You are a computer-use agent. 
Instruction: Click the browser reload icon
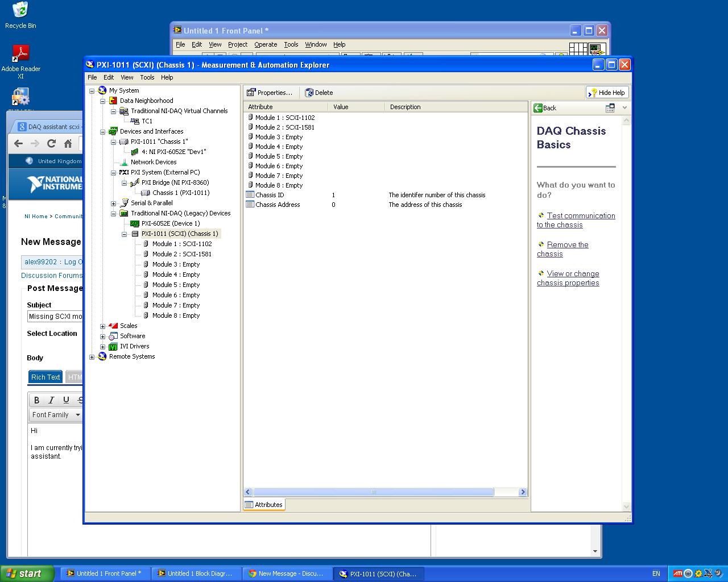(51, 143)
